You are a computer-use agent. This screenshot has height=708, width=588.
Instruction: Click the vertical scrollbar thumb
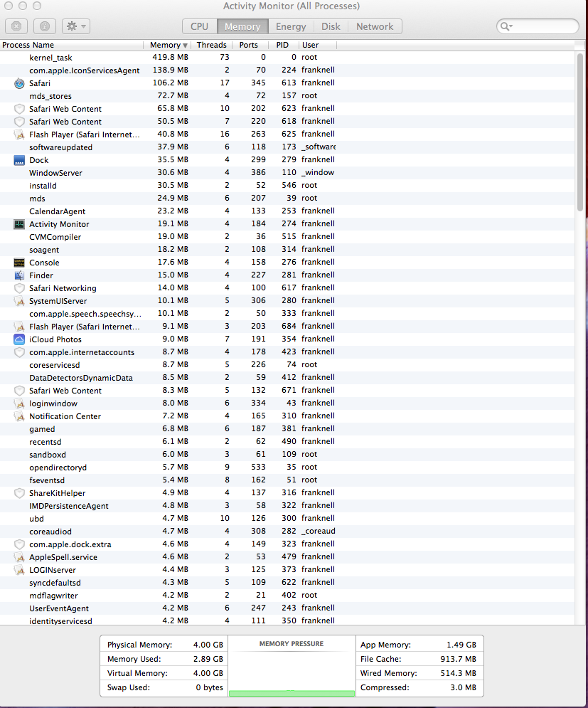(580, 132)
